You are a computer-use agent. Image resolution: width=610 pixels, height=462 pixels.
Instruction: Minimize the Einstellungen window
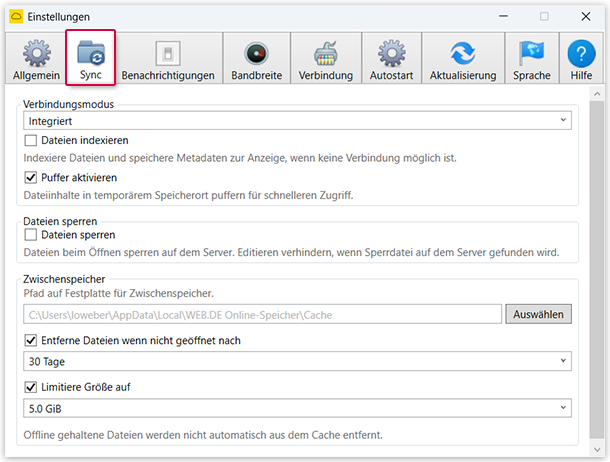pyautogui.click(x=503, y=16)
